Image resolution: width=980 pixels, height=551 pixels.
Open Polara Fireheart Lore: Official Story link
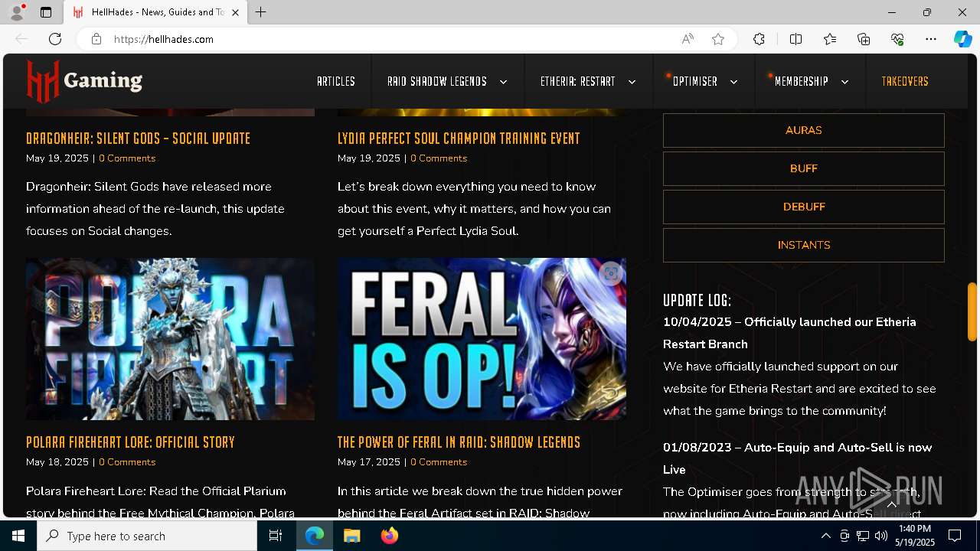130,442
